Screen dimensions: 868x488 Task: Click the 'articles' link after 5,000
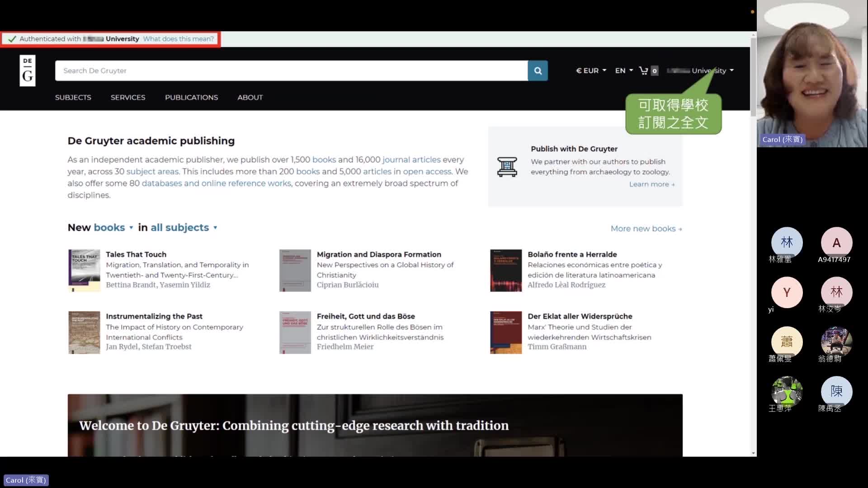377,171
